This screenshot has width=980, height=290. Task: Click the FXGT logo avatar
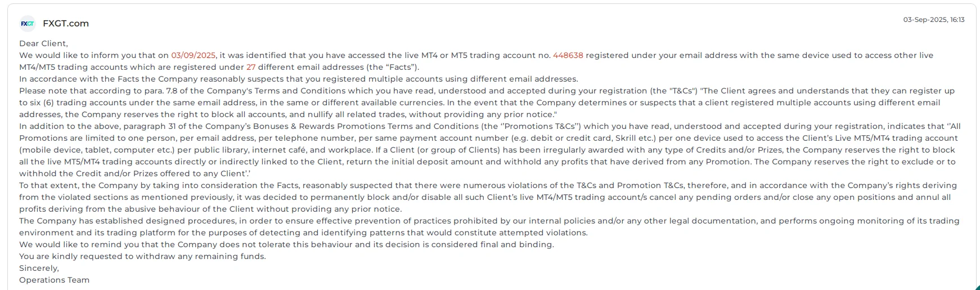click(27, 24)
